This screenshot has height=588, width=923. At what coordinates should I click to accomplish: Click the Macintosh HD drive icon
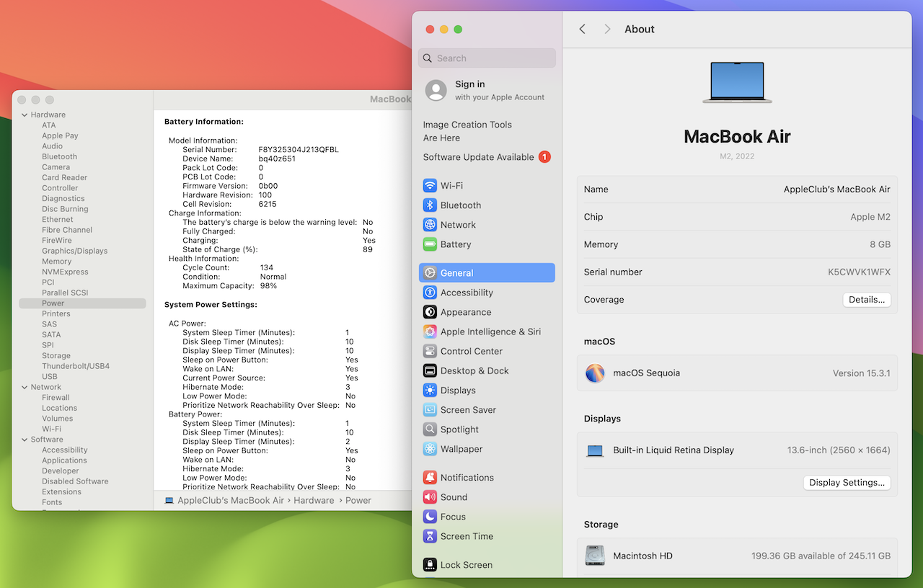(595, 556)
